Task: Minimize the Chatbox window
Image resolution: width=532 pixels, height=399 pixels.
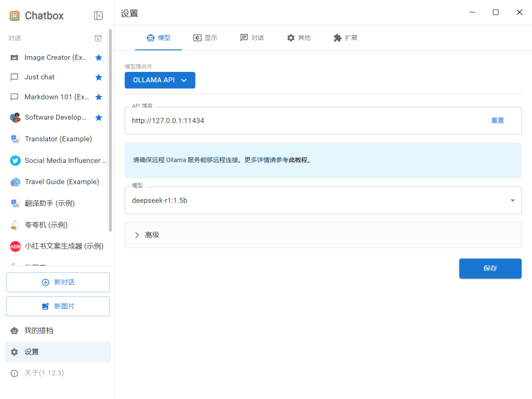Action: 472,12
